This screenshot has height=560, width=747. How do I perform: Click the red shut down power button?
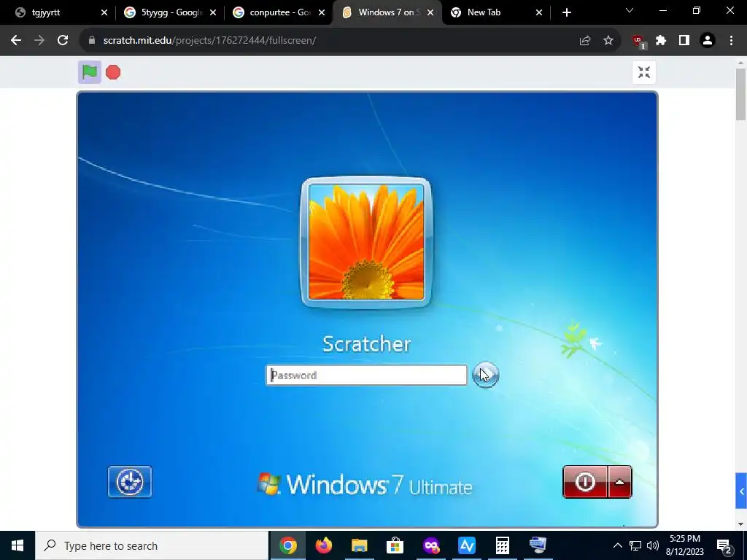click(x=585, y=482)
